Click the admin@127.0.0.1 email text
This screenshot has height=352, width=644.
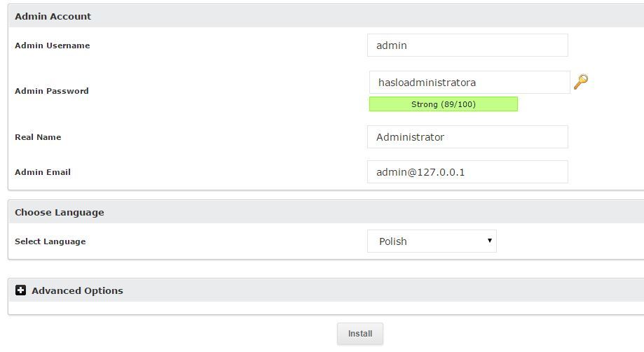pos(420,172)
